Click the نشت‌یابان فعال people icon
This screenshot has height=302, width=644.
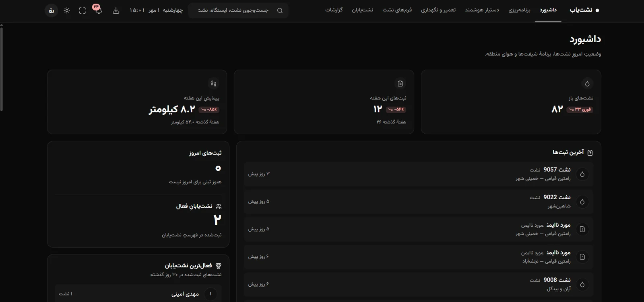(x=219, y=206)
